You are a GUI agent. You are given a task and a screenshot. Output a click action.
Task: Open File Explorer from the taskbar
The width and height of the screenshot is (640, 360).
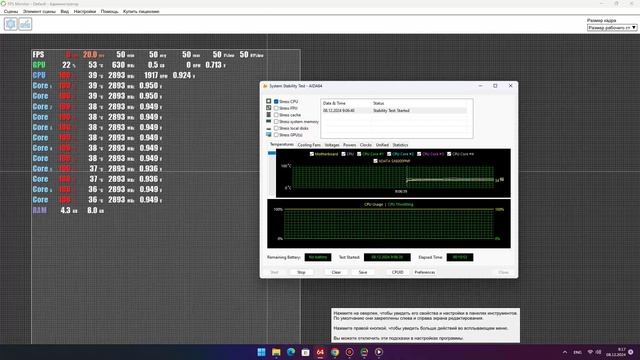(x=276, y=352)
